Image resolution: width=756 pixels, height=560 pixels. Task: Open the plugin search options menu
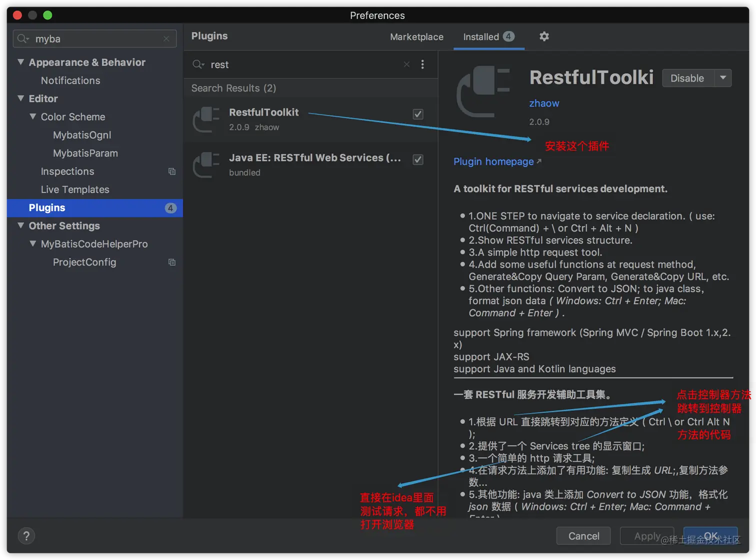coord(422,65)
